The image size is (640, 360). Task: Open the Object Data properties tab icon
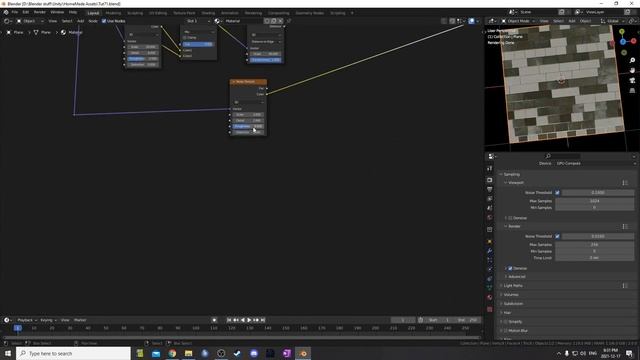coord(490,288)
